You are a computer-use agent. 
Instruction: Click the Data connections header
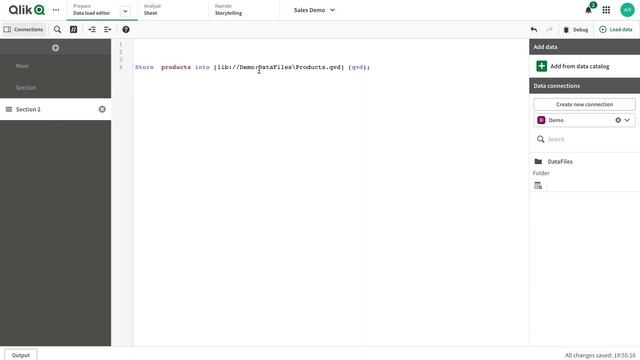(x=584, y=86)
